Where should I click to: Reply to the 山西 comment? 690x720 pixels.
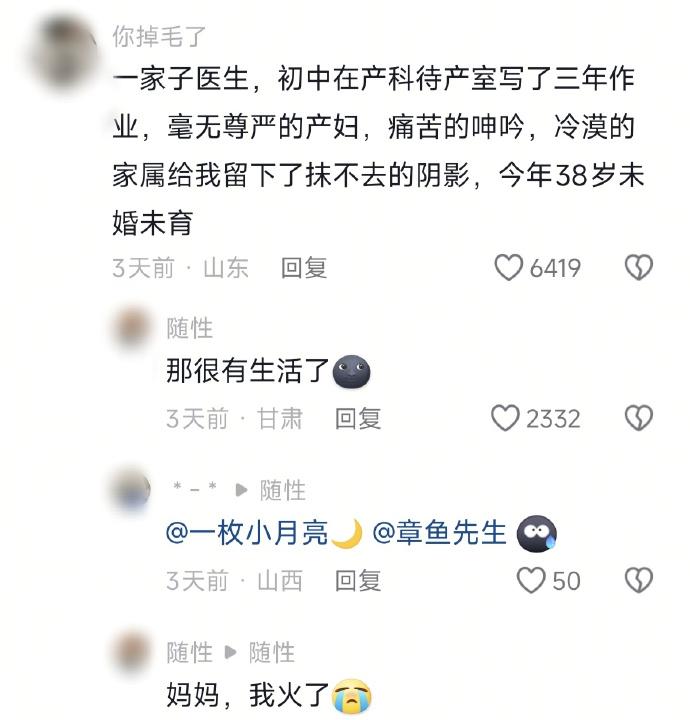[x=358, y=581]
